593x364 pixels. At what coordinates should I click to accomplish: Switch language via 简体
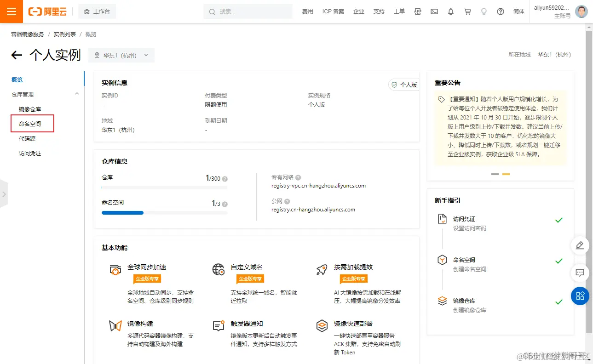(519, 11)
